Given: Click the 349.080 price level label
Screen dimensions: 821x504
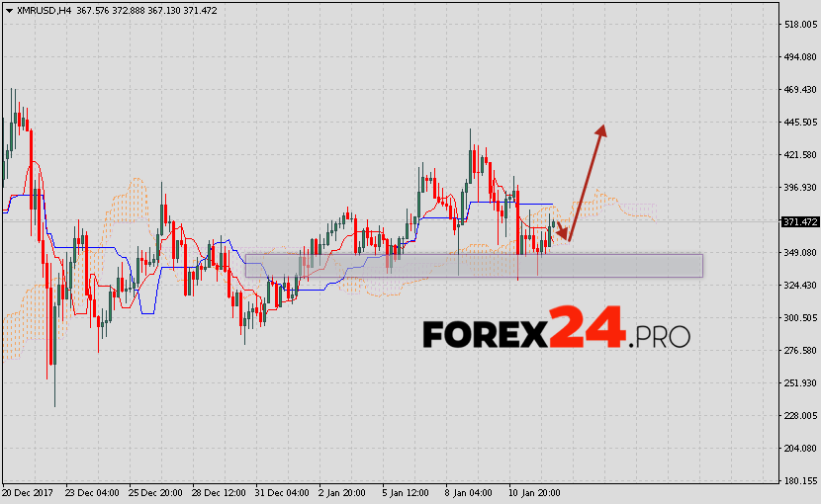Looking at the screenshot, I should point(799,253).
